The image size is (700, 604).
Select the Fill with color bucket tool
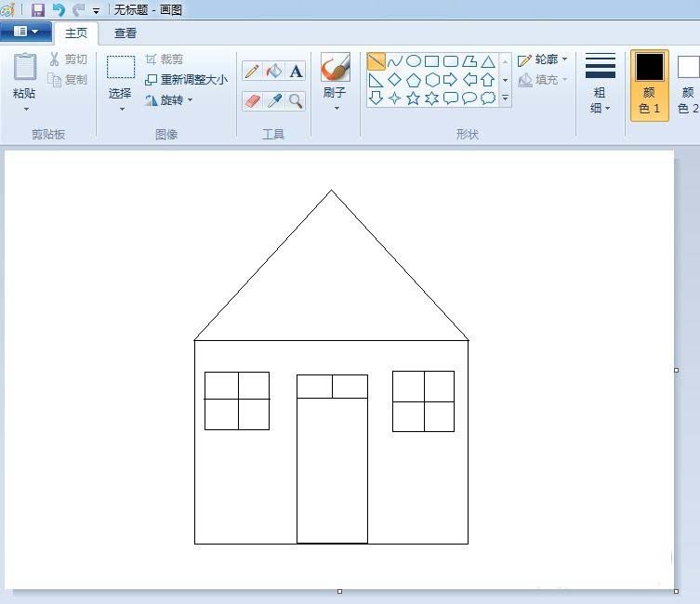click(x=274, y=71)
